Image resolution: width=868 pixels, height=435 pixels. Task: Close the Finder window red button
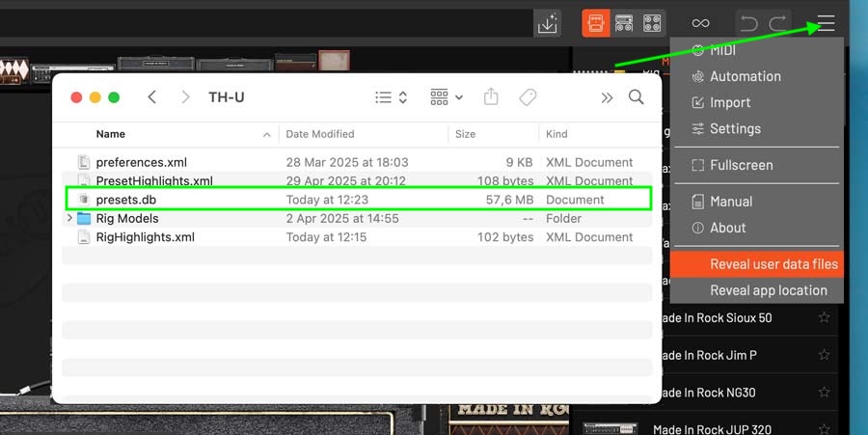pyautogui.click(x=76, y=97)
